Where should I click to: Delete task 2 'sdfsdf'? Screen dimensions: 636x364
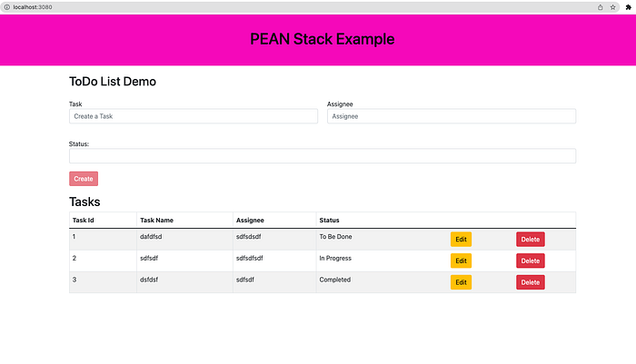[x=530, y=261]
